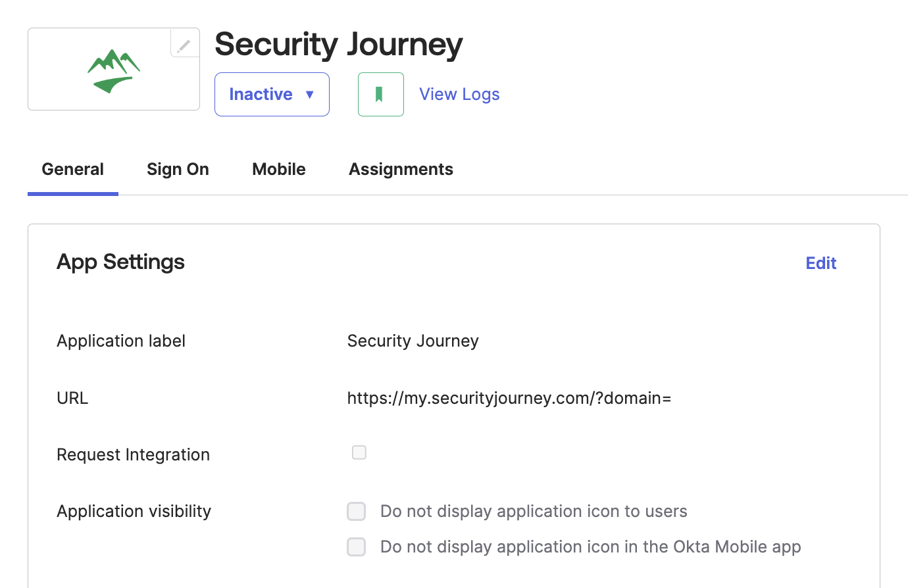Click the Security Journey mountain logo
This screenshot has height=588, width=908.
pyautogui.click(x=114, y=71)
